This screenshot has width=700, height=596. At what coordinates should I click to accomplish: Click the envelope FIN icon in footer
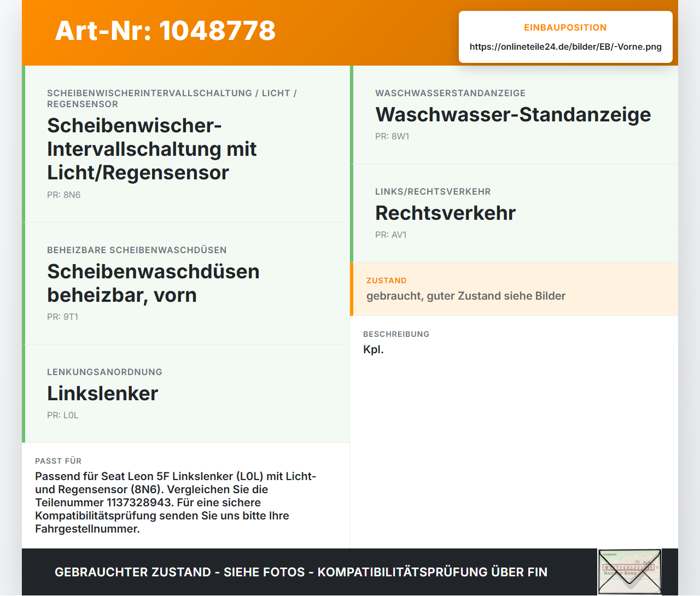(629, 572)
